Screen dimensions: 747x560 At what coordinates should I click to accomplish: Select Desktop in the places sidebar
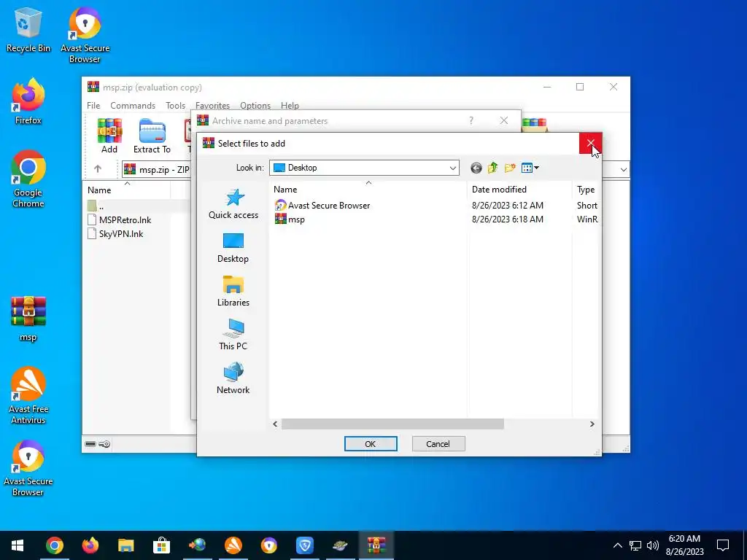click(233, 248)
